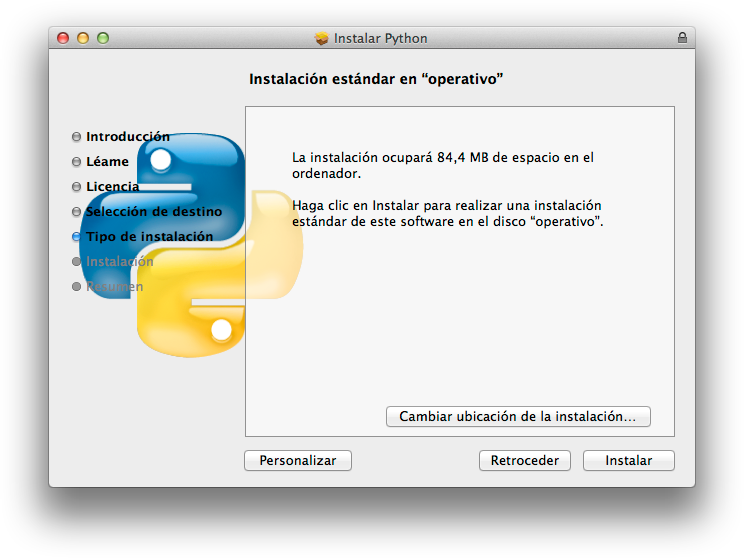The image size is (744, 558).
Task: Click the grayed Instalación step
Action: coord(120,261)
